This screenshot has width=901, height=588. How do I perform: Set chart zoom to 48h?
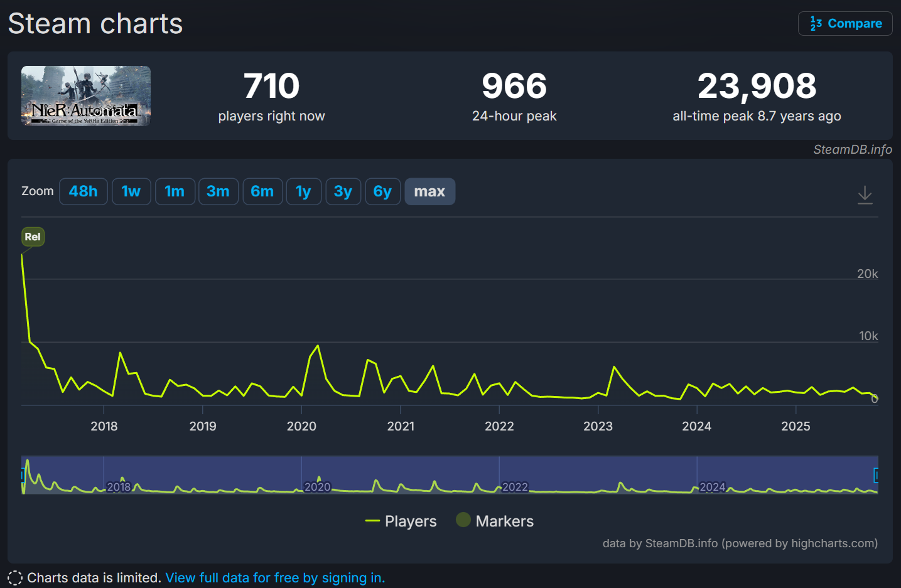84,191
